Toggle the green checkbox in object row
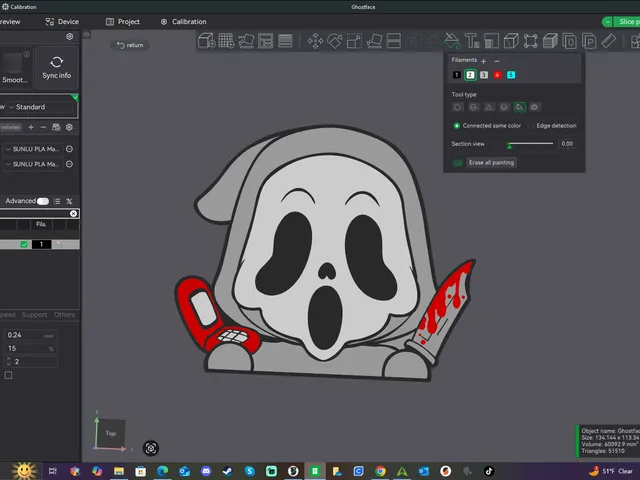Viewport: 640px width, 480px height. pyautogui.click(x=24, y=244)
